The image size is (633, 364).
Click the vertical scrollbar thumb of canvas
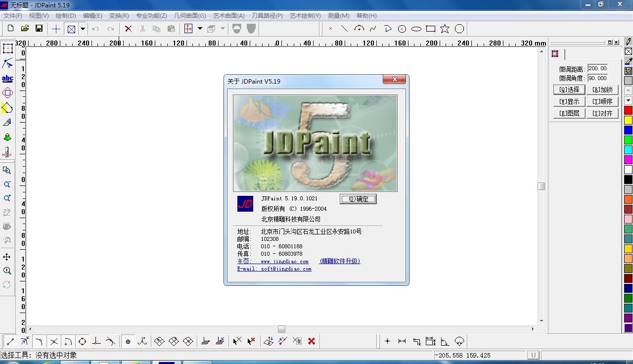click(541, 186)
